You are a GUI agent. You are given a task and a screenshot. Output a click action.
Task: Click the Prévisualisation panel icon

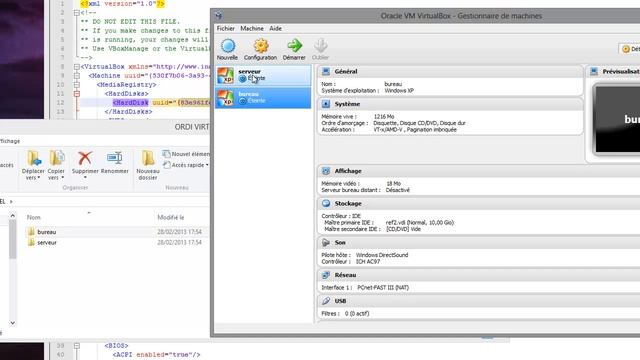[x=594, y=71]
